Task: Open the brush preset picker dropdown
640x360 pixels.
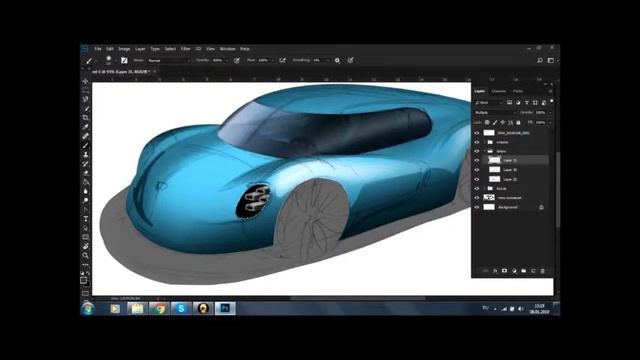Action: click(x=116, y=60)
